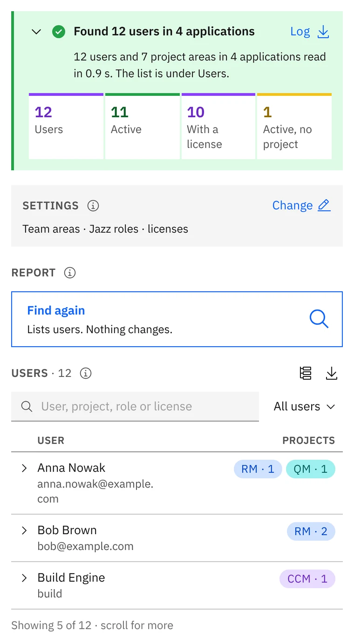Select the email bob@example.com
Image resolution: width=354 pixels, height=644 pixels.
(x=85, y=546)
